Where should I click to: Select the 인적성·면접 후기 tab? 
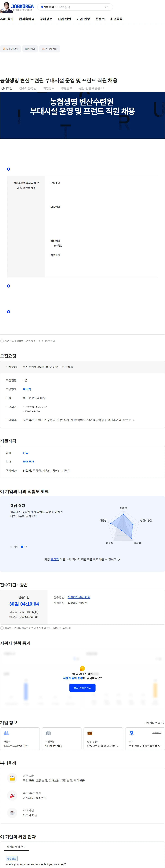tap(16, 847)
